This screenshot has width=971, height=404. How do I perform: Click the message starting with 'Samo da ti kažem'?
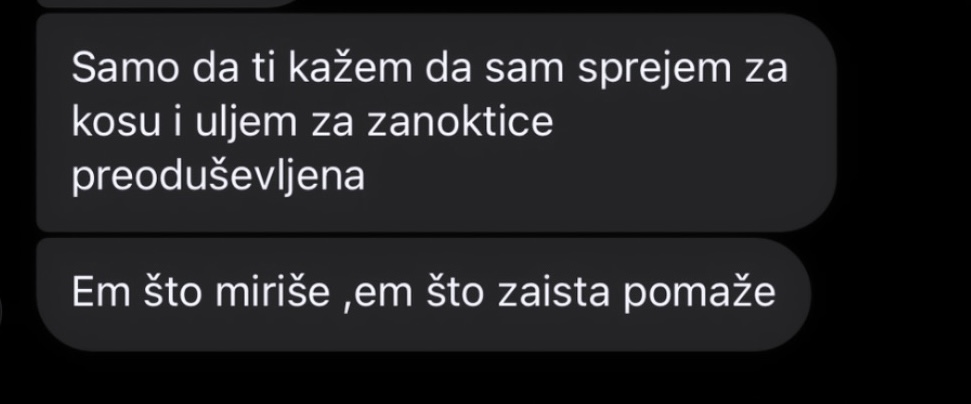pos(437,123)
